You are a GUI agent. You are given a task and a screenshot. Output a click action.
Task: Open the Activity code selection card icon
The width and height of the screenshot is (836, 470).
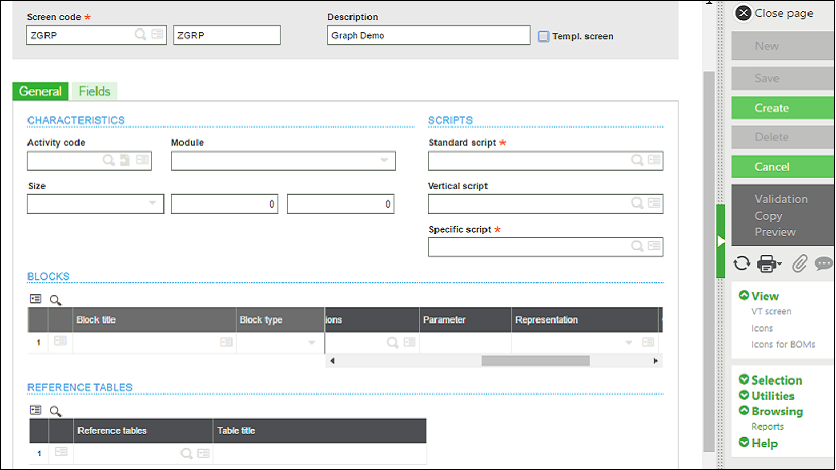pyautogui.click(x=142, y=160)
